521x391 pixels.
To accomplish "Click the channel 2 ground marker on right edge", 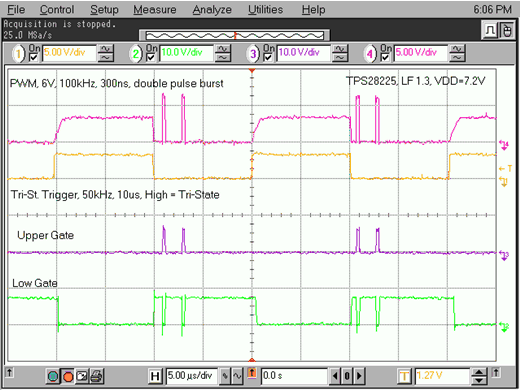I will (504, 327).
